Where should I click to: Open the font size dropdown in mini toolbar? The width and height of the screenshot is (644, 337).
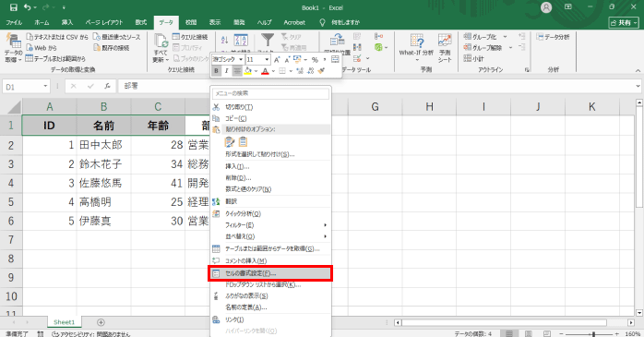click(x=267, y=60)
